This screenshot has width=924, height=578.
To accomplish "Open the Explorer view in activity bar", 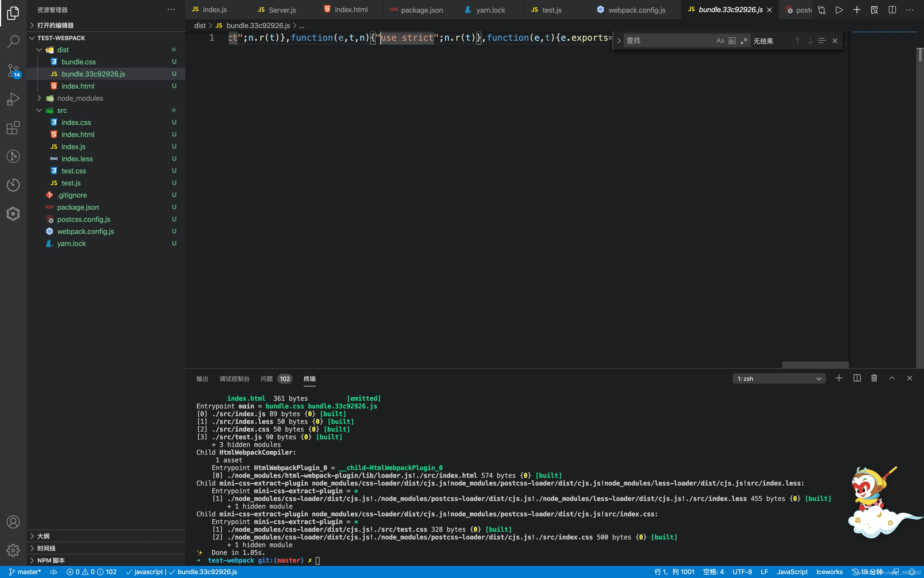I will point(13,13).
